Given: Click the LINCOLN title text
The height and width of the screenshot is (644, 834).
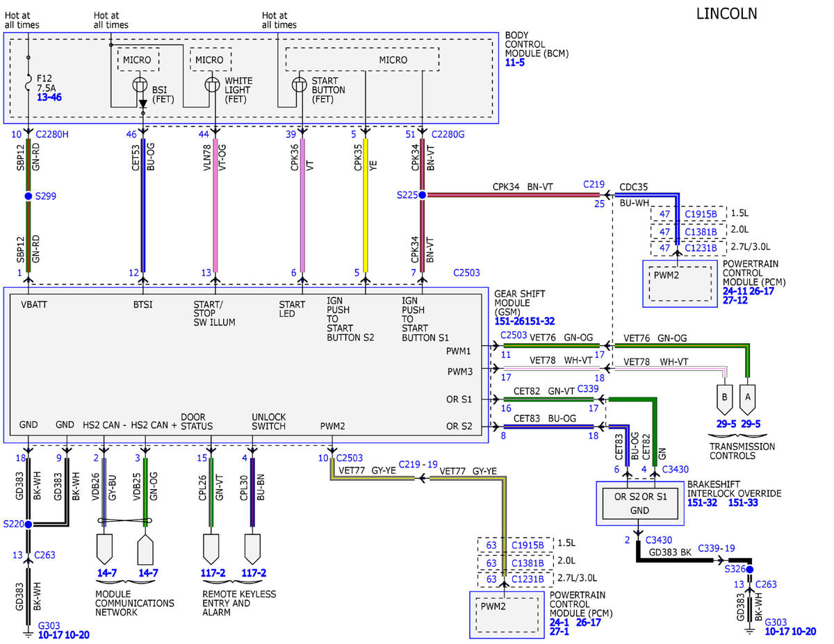Looking at the screenshot, I should (726, 13).
